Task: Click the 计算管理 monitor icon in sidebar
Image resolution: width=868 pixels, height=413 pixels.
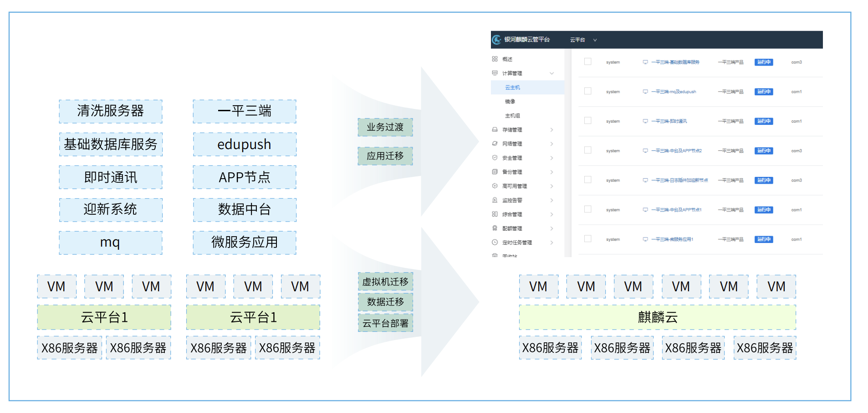Action: [495, 73]
